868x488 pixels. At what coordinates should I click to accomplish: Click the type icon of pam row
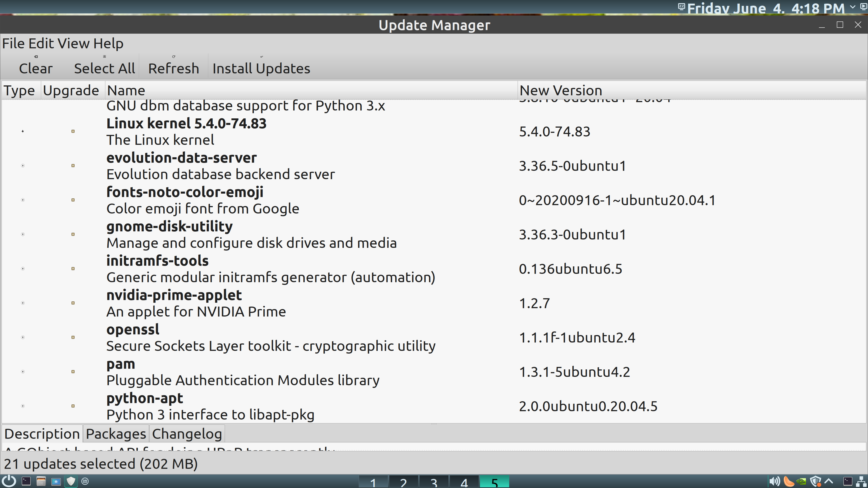point(23,372)
